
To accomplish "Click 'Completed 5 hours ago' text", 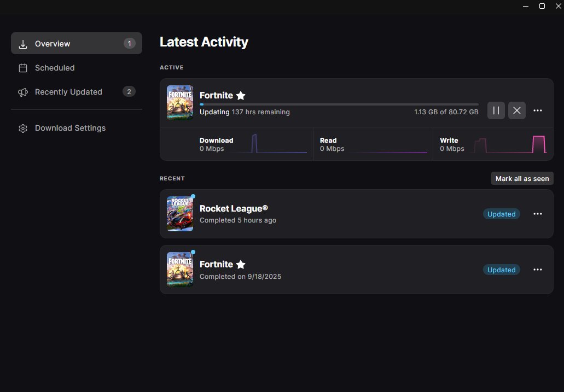I will click(x=238, y=220).
